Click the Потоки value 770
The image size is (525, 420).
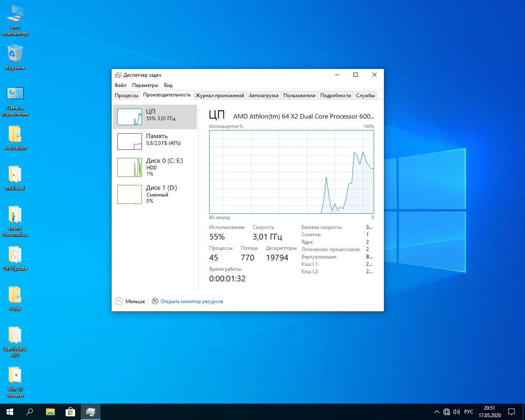pyautogui.click(x=248, y=258)
